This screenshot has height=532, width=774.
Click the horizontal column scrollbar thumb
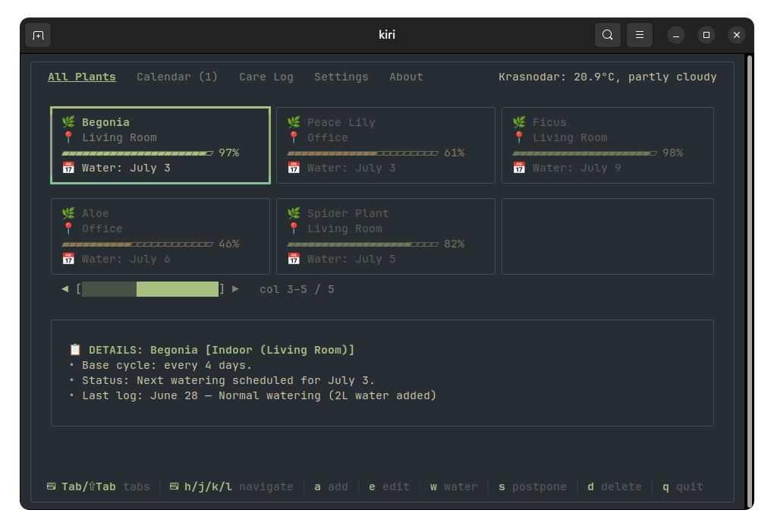178,289
